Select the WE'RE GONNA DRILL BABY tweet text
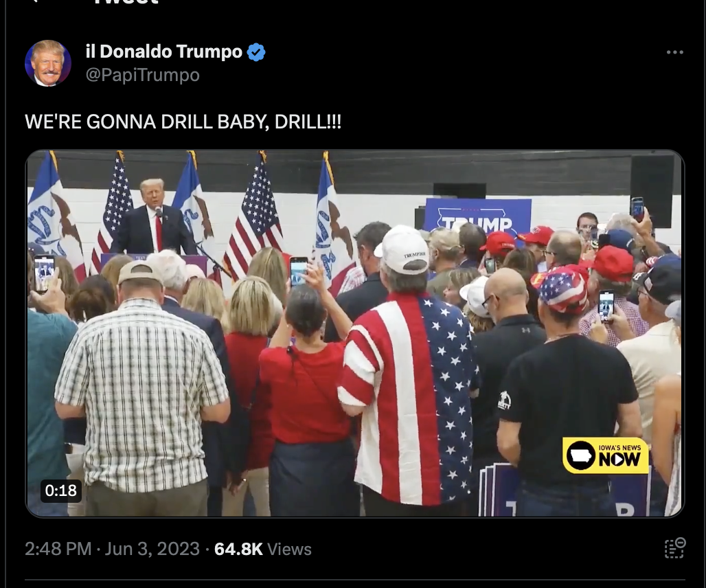706x588 pixels. (x=183, y=122)
